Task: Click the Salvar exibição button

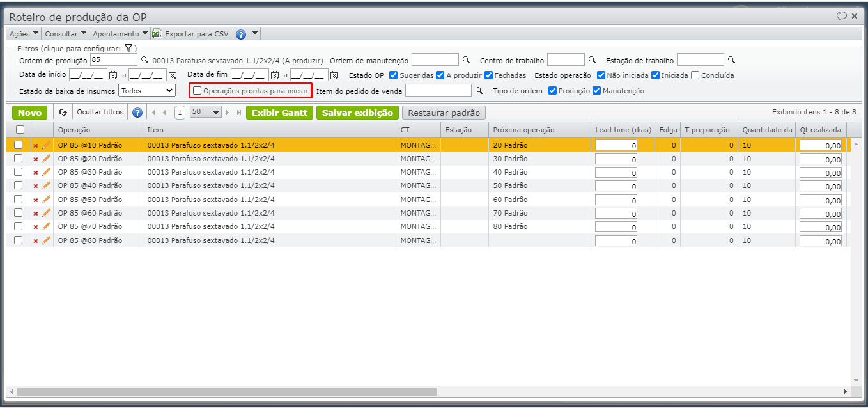Action: (357, 113)
